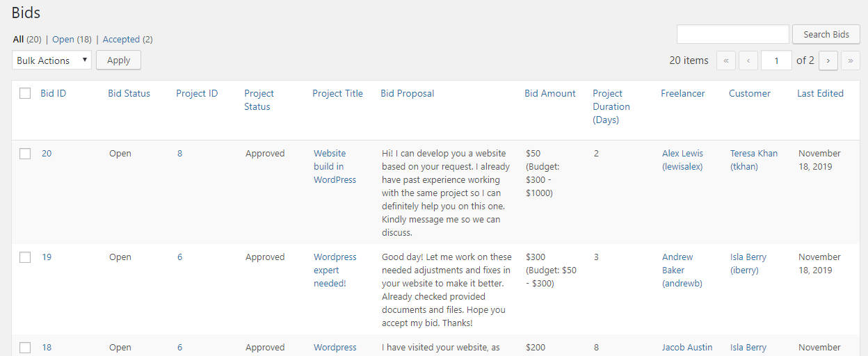Jump to last page of bids
The image size is (868, 356).
850,60
